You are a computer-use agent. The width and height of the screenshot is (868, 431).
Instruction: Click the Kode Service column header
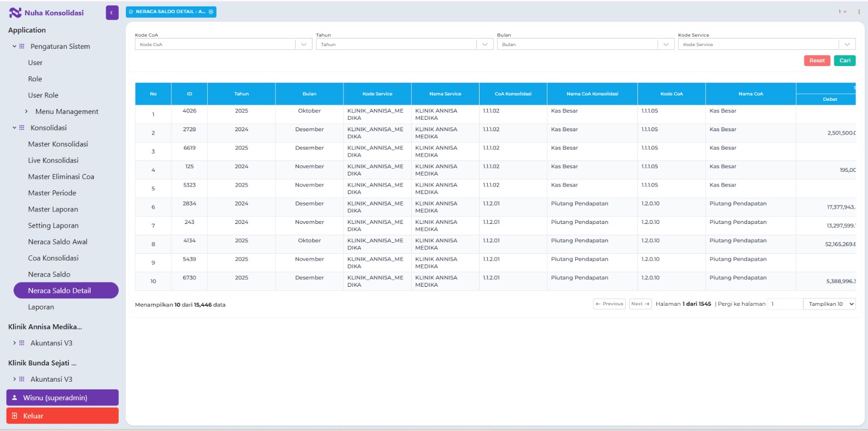[x=378, y=94]
